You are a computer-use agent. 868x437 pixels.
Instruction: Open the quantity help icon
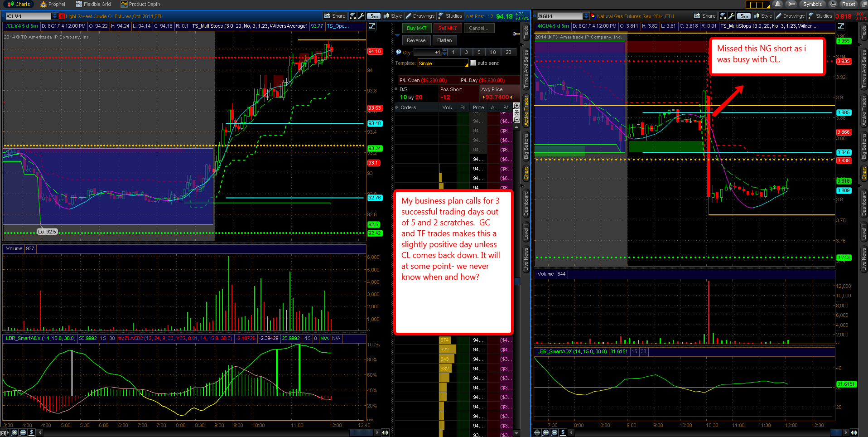(x=398, y=52)
